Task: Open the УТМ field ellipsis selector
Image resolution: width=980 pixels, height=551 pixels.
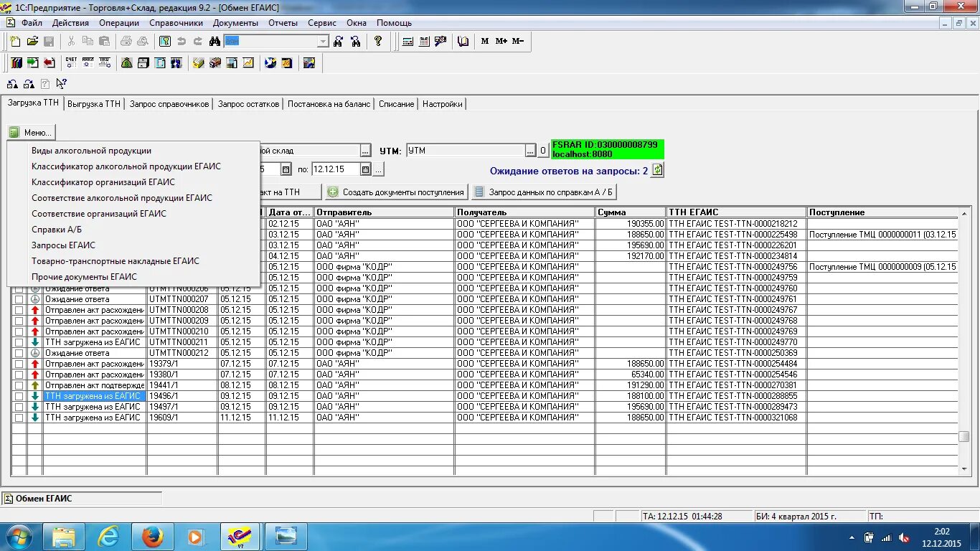Action: coord(530,151)
